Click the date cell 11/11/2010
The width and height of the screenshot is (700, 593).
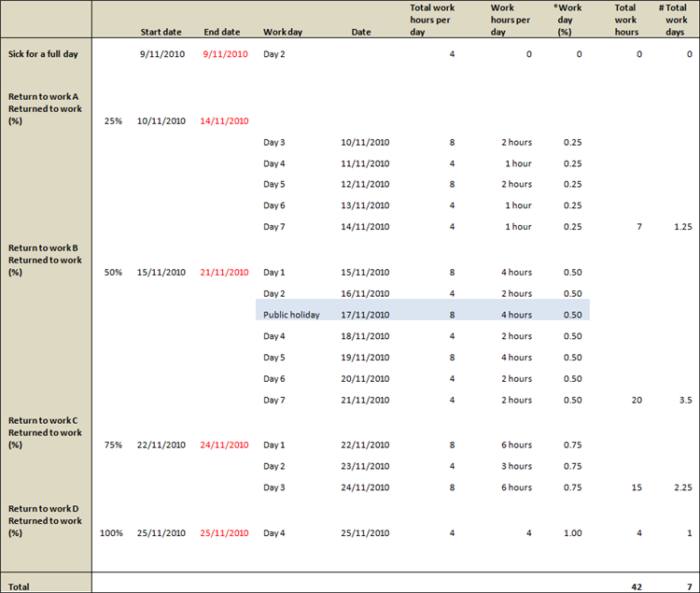tap(365, 163)
